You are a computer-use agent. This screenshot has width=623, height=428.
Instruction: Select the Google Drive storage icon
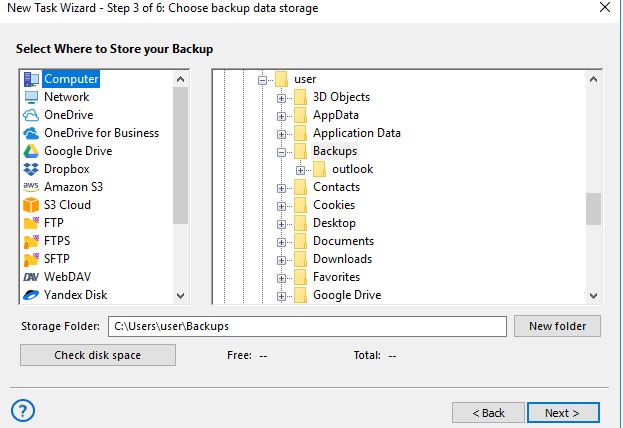point(31,151)
